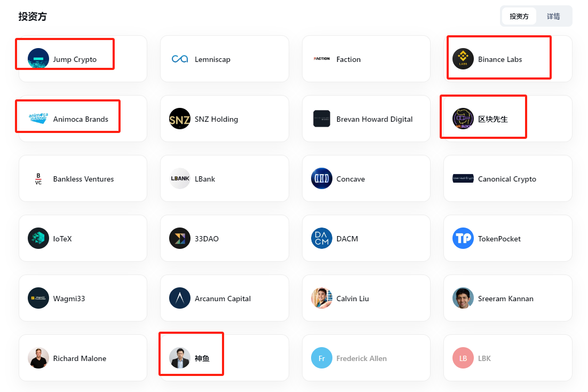Select the Canonical Crypto name text
Image resolution: width=588 pixels, height=392 pixels.
tap(507, 179)
